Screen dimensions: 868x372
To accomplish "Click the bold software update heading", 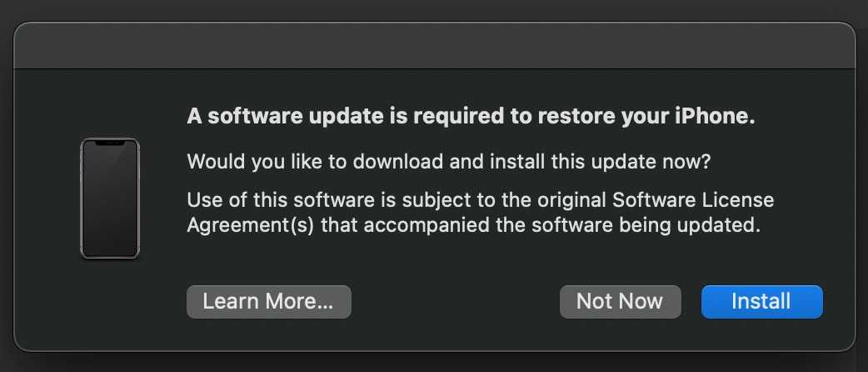I will pyautogui.click(x=471, y=118).
